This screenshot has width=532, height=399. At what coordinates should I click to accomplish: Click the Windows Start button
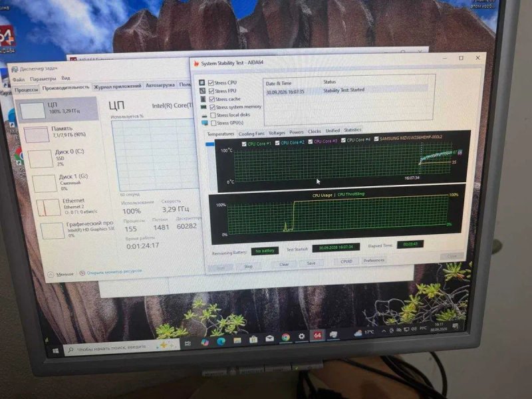point(56,351)
